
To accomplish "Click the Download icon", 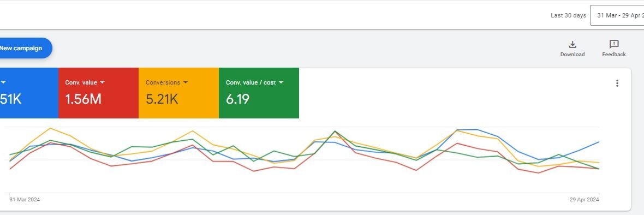I will (x=573, y=44).
